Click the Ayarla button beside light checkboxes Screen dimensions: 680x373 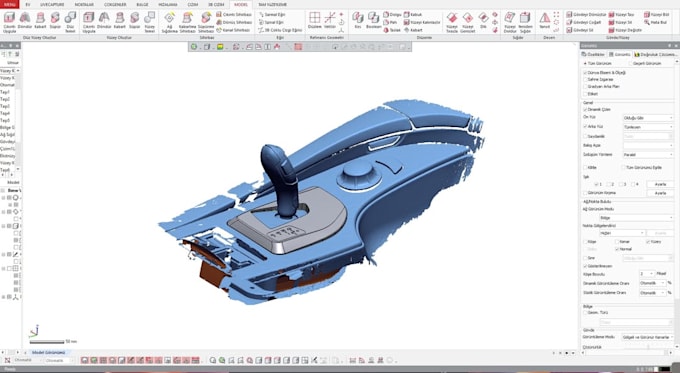[660, 184]
